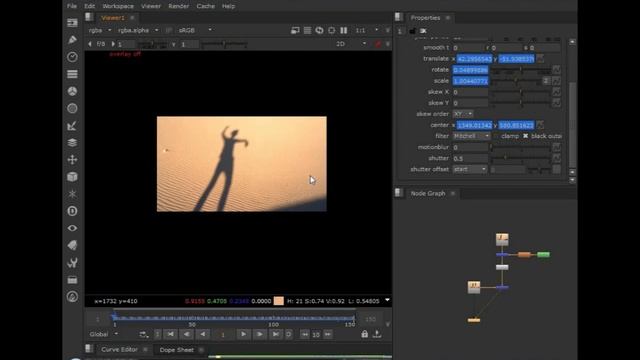Image resolution: width=640 pixels, height=360 pixels.
Task: Open the skew order XY dropdown
Action: (463, 113)
